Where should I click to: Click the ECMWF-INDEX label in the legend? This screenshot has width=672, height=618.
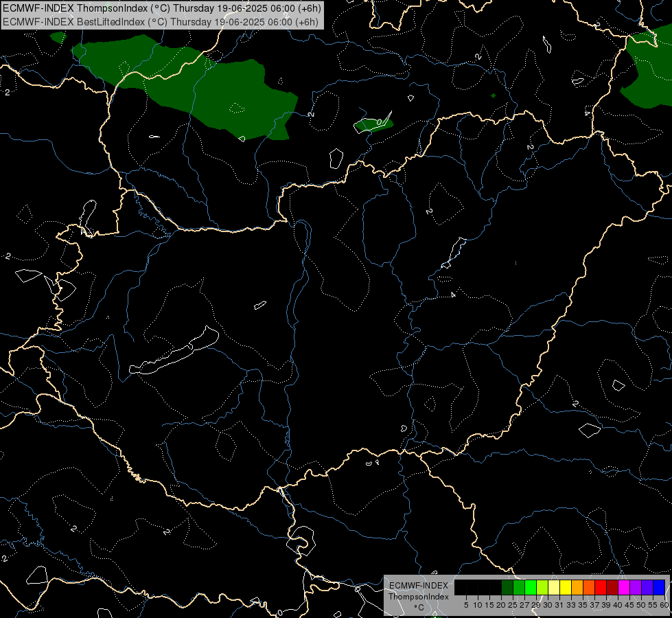pos(419,586)
